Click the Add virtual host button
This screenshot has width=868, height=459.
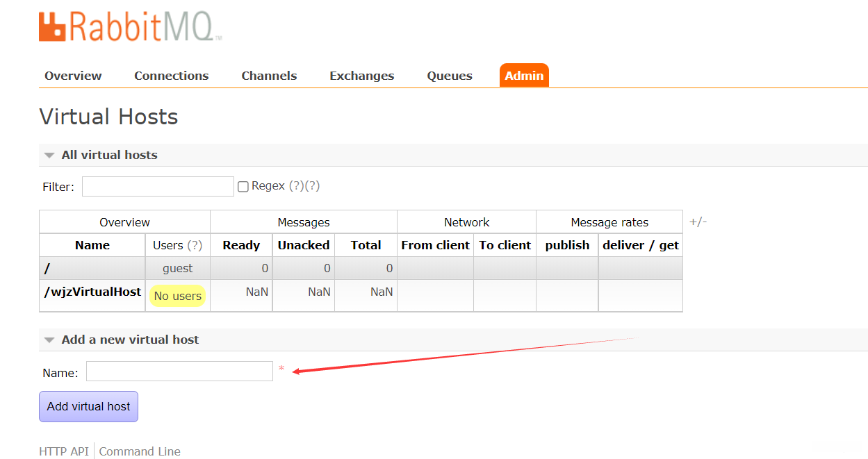point(88,406)
